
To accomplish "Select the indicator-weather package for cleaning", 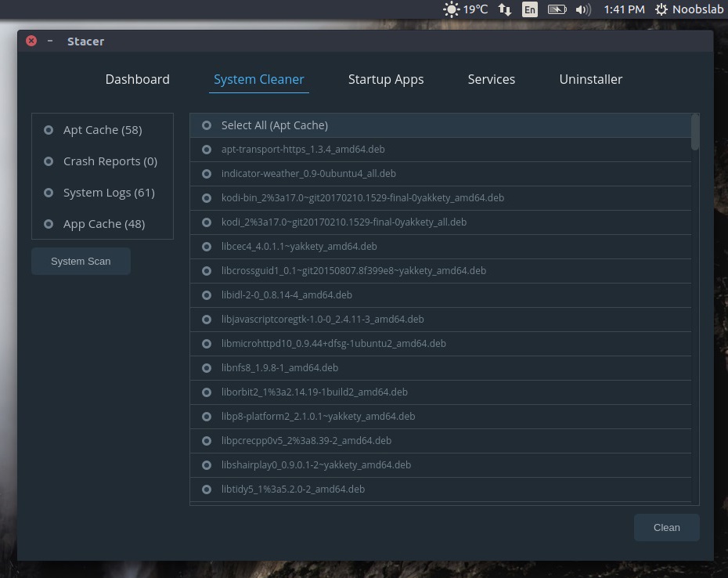I will click(x=207, y=173).
